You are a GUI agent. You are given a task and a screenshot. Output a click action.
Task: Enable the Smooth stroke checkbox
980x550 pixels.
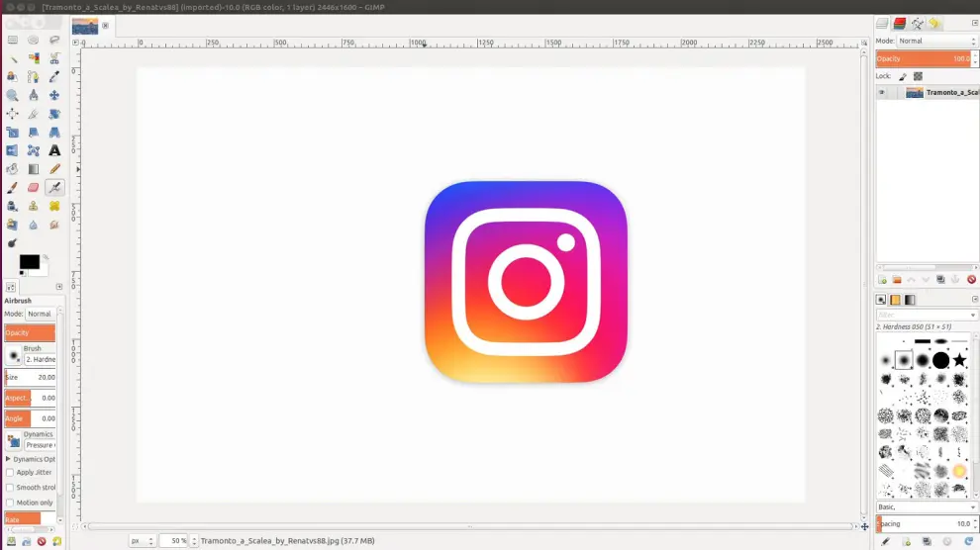pos(10,488)
